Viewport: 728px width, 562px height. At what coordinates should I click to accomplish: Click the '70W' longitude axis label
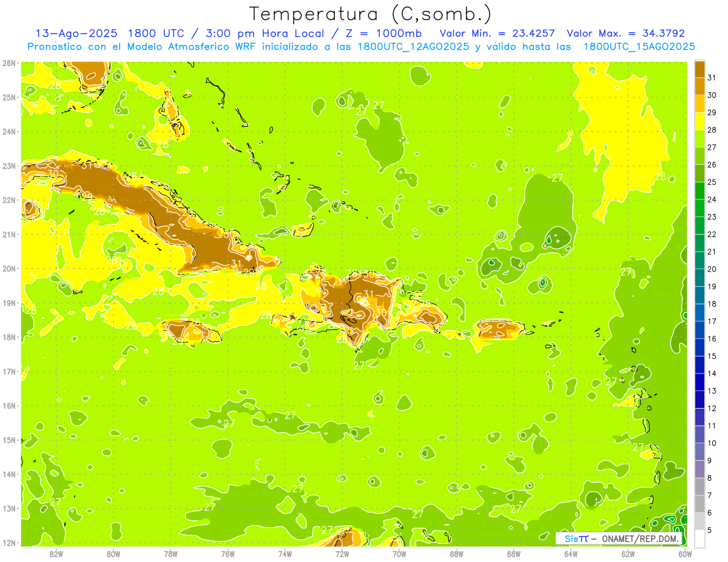pyautogui.click(x=399, y=554)
